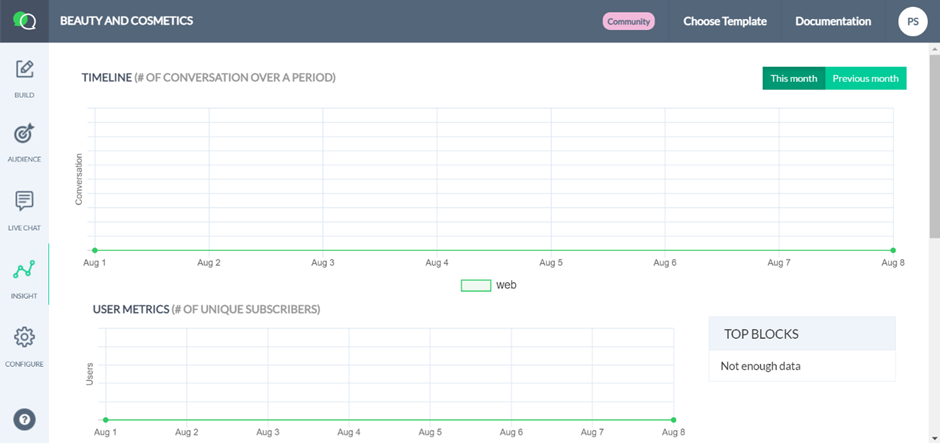Click the USER METRICS heading
The image size is (940, 443).
[x=206, y=310]
